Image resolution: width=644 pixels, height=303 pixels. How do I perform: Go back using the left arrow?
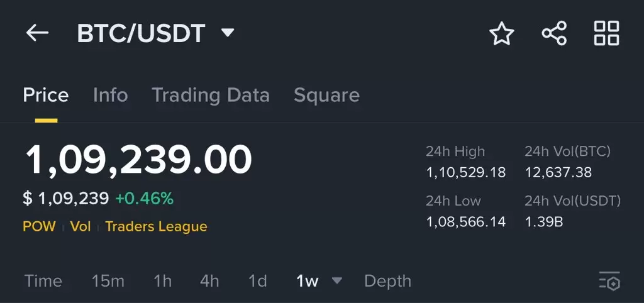coord(37,33)
